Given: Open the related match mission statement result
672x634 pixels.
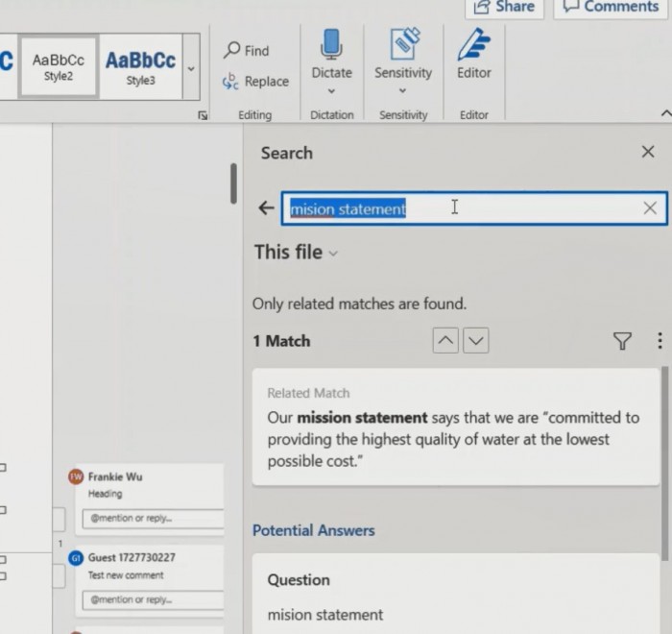Looking at the screenshot, I should [x=455, y=428].
